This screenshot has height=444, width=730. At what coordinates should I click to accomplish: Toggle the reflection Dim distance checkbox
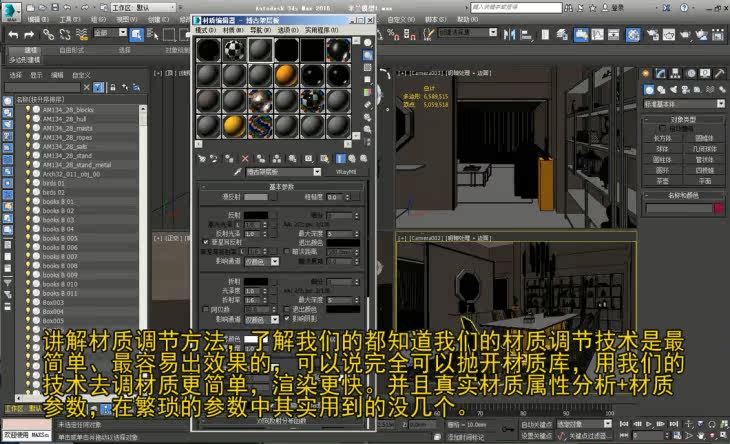tap(287, 251)
